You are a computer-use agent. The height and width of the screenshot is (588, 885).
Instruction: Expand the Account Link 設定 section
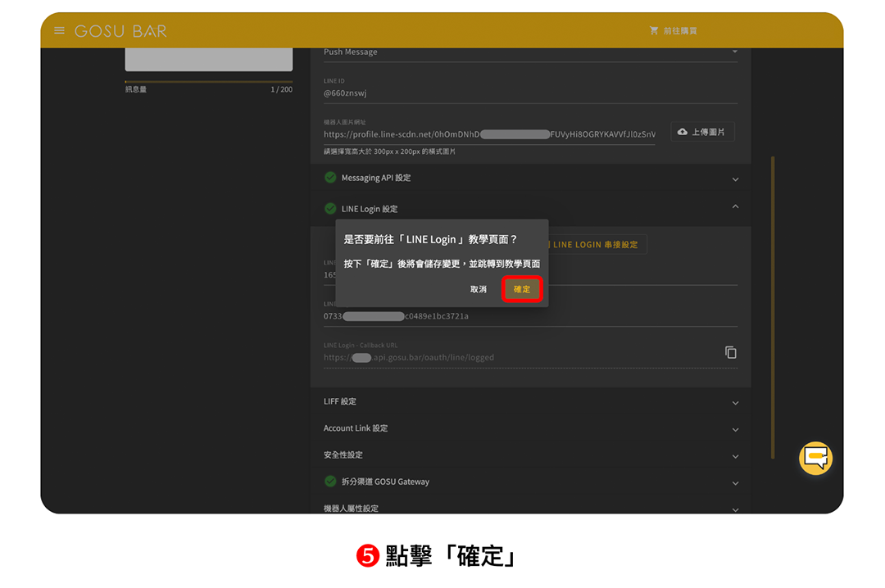pyautogui.click(x=530, y=428)
